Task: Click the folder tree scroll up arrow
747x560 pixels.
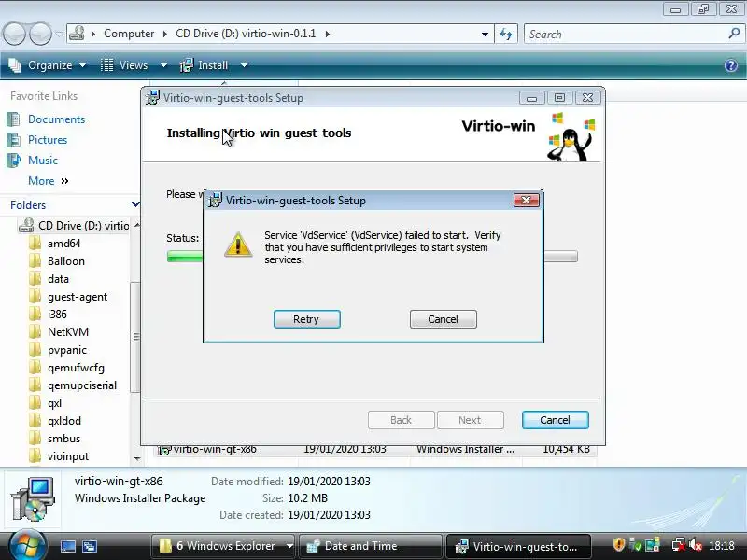Action: 136,225
